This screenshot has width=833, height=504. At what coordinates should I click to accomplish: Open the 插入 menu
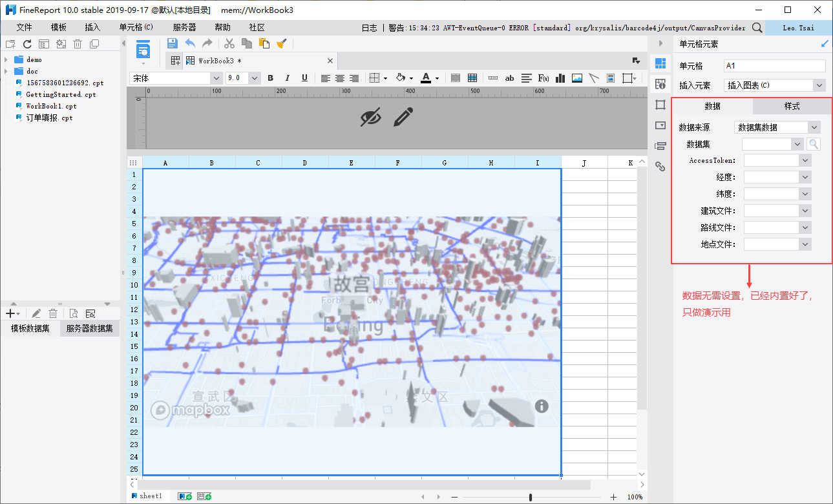coord(92,28)
